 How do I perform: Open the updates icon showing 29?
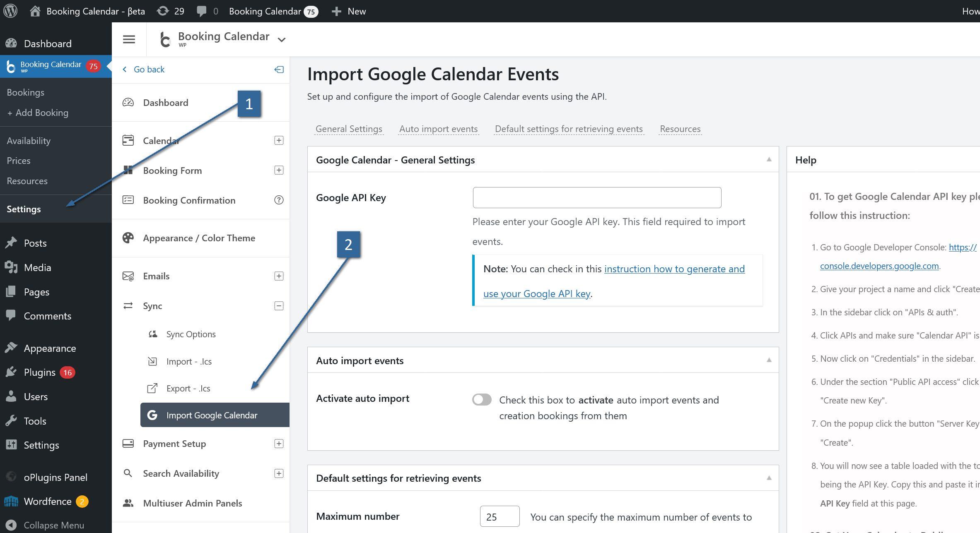[x=163, y=11]
